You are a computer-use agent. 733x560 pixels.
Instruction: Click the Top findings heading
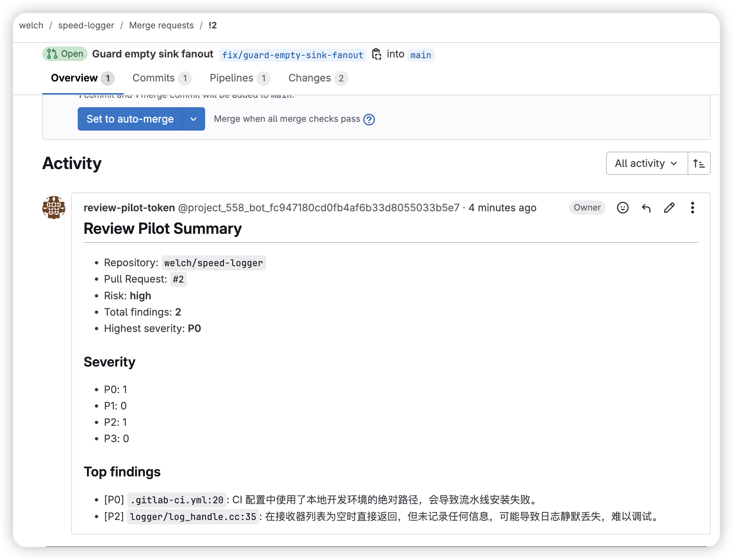(122, 472)
